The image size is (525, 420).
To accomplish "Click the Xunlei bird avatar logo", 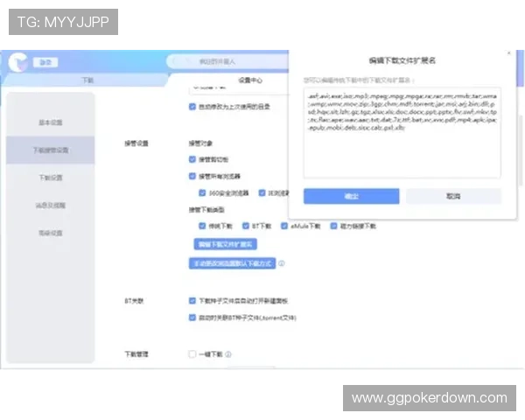I will [x=17, y=62].
